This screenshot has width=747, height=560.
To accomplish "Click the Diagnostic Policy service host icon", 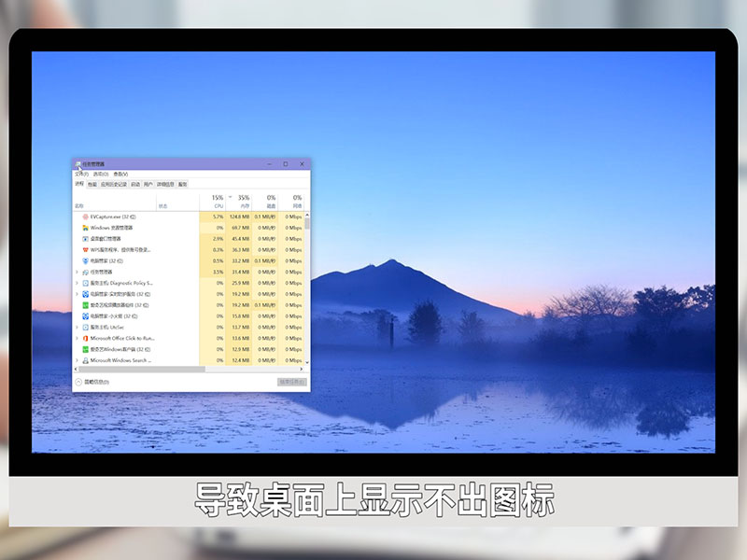I will pyautogui.click(x=85, y=283).
